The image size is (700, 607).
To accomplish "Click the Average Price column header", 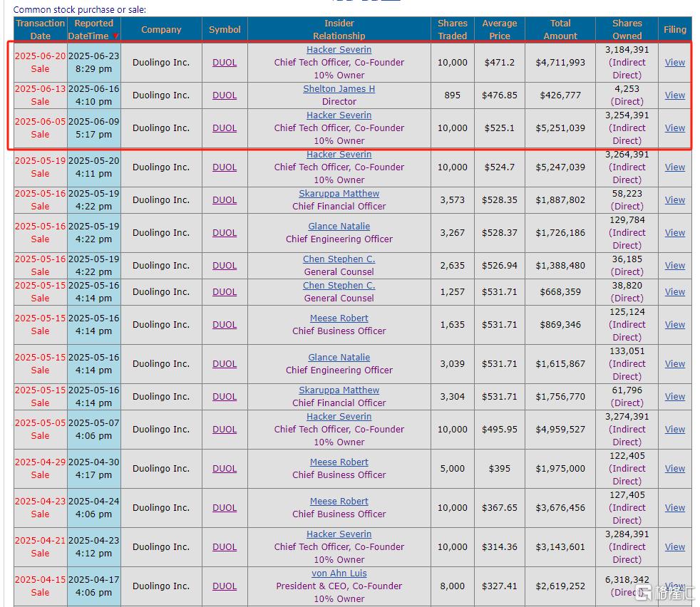I will (x=500, y=29).
